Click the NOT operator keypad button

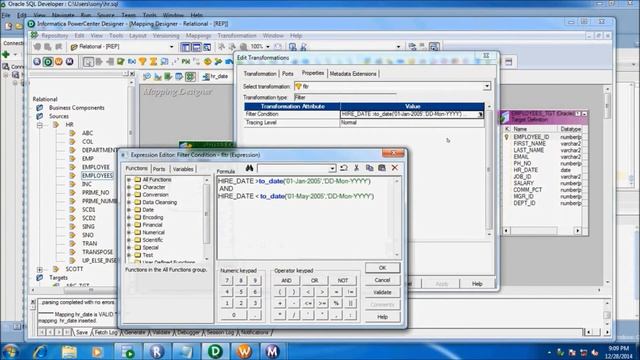[x=343, y=280]
